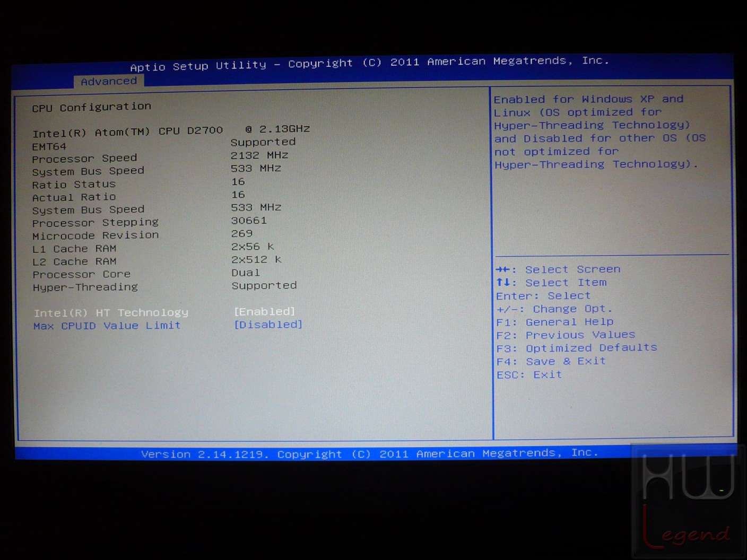
Task: Click the Dual value
Action: click(x=246, y=273)
